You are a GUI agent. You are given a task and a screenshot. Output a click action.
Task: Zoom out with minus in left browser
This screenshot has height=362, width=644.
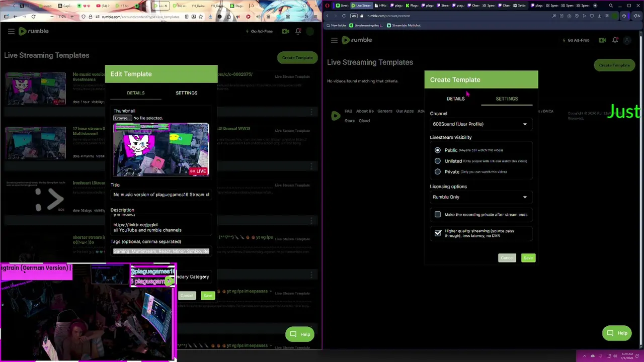(52, 17)
